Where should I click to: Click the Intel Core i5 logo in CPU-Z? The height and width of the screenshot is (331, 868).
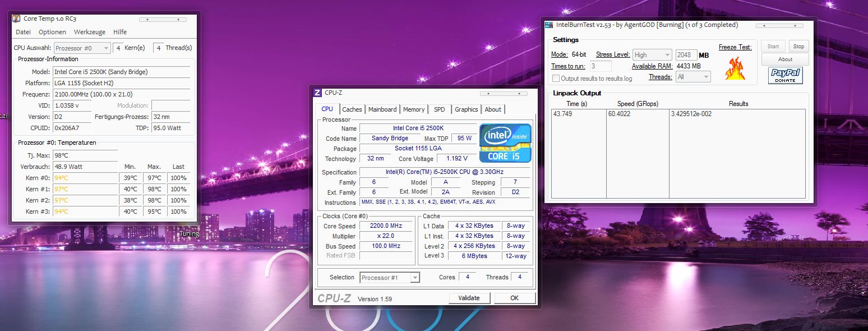point(505,143)
